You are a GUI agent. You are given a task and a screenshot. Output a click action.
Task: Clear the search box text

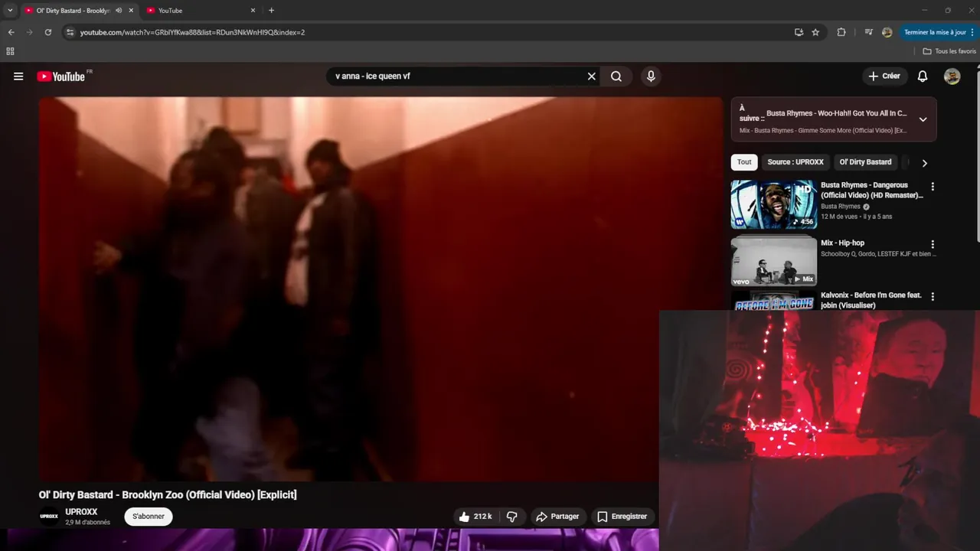(591, 77)
